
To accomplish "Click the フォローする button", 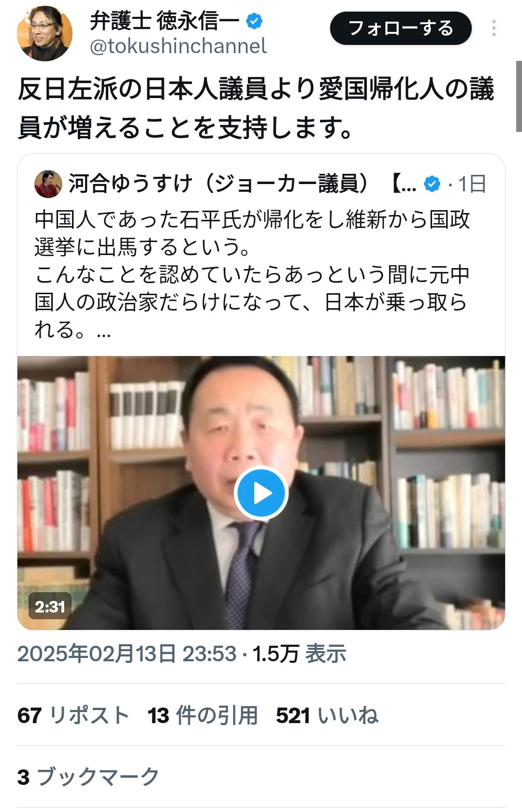I will [401, 28].
